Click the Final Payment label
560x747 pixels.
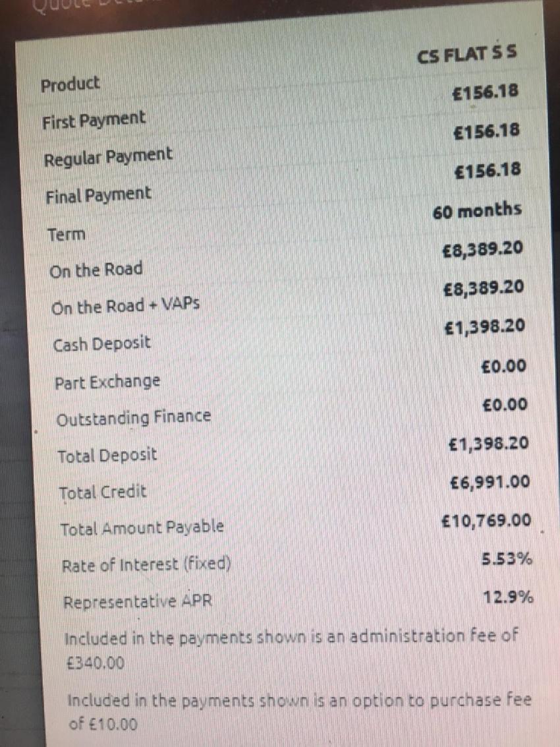[x=98, y=195]
